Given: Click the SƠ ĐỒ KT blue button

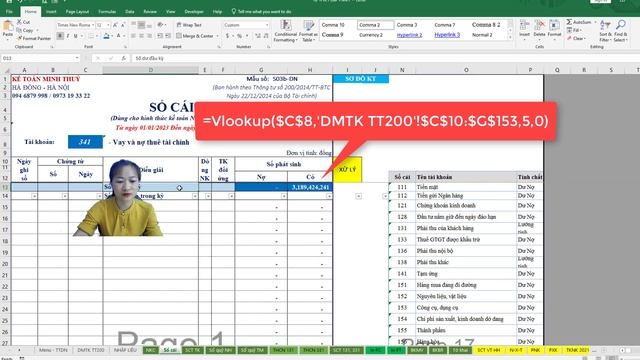Looking at the screenshot, I should point(360,79).
